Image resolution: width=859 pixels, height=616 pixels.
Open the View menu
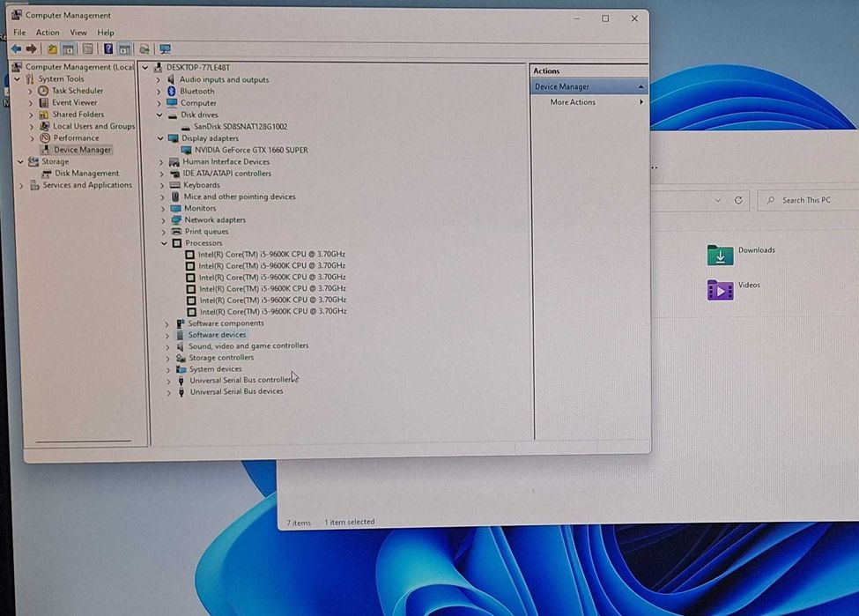(78, 33)
